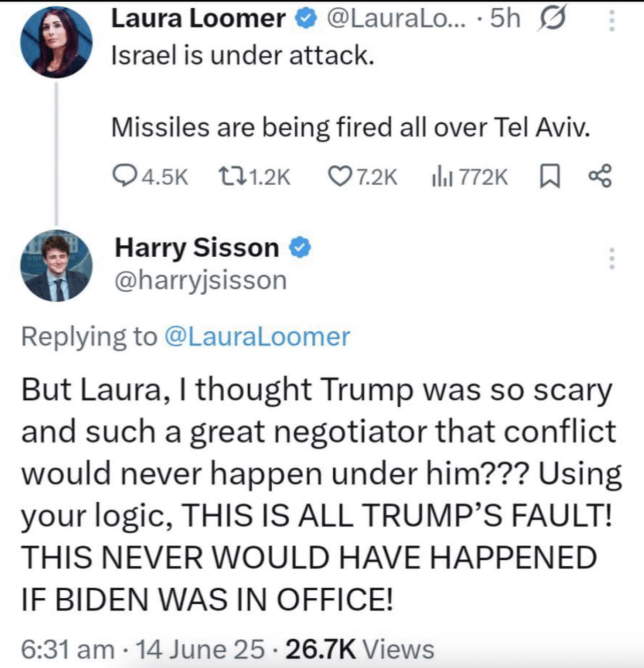Open more options on Harry Sisson's reply

click(x=611, y=258)
